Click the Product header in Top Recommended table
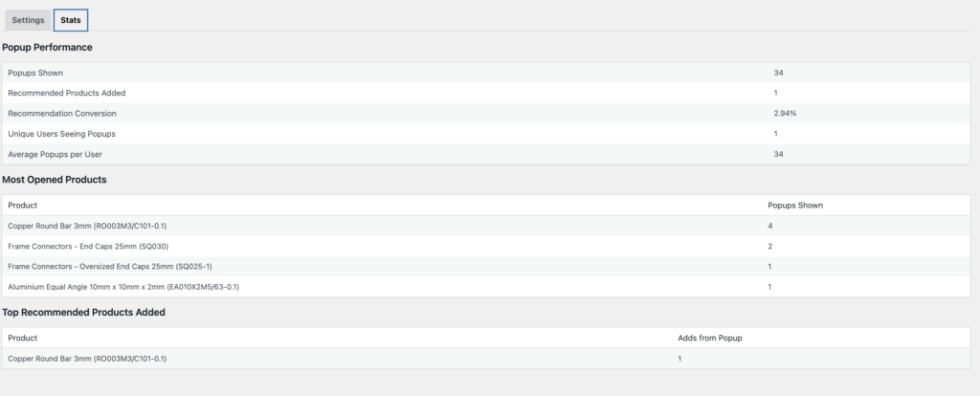 22,338
